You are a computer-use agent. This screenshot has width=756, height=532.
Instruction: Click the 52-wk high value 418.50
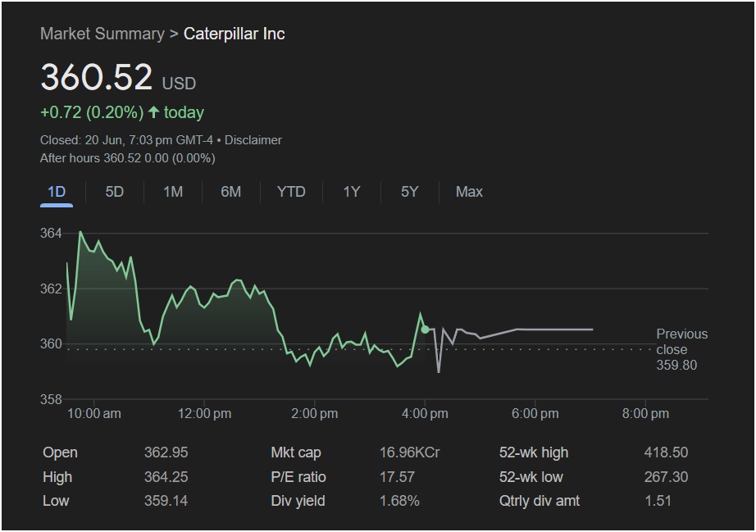point(666,452)
